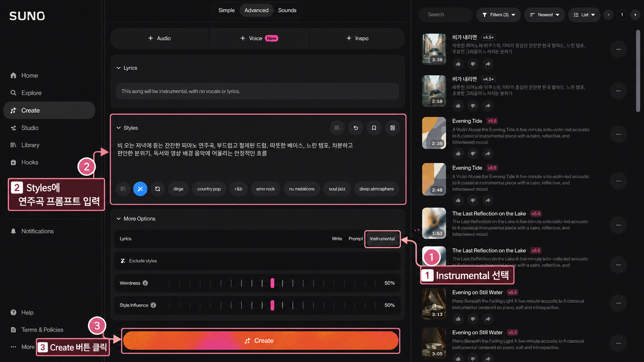Viewport: 644px width, 362px height.
Task: Open Terms & Policies
Action: pos(37,330)
